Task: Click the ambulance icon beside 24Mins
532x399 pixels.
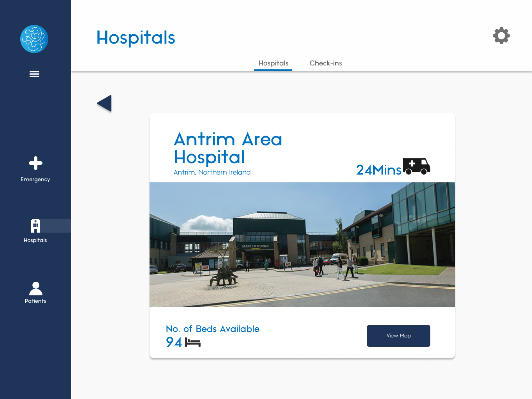Action: (416, 166)
